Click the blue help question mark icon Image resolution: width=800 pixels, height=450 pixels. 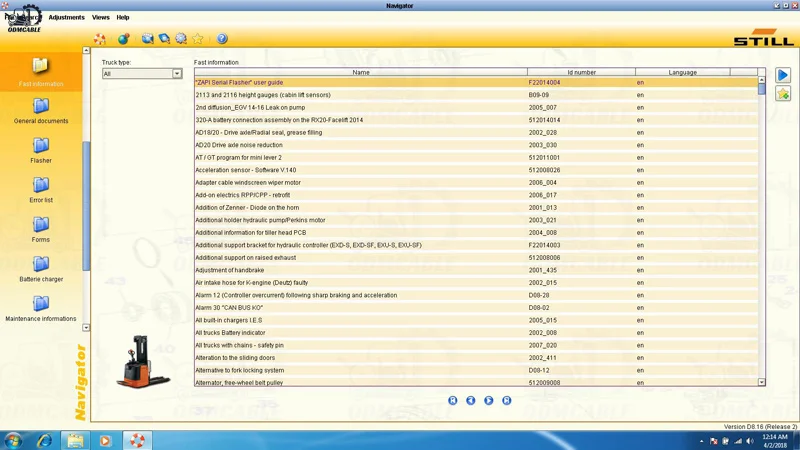pos(222,39)
